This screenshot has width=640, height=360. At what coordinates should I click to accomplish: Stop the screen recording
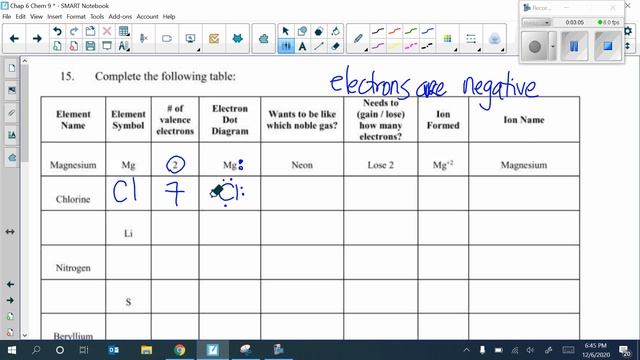click(608, 46)
